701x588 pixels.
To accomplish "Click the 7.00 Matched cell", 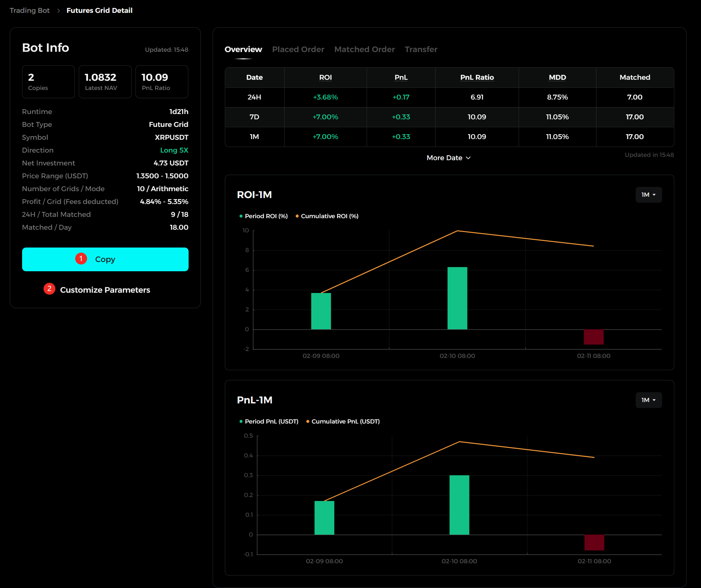I will 635,97.
